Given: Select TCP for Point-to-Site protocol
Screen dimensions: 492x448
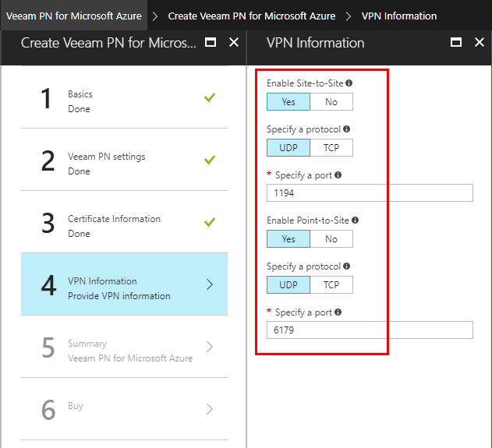Looking at the screenshot, I should tap(331, 285).
